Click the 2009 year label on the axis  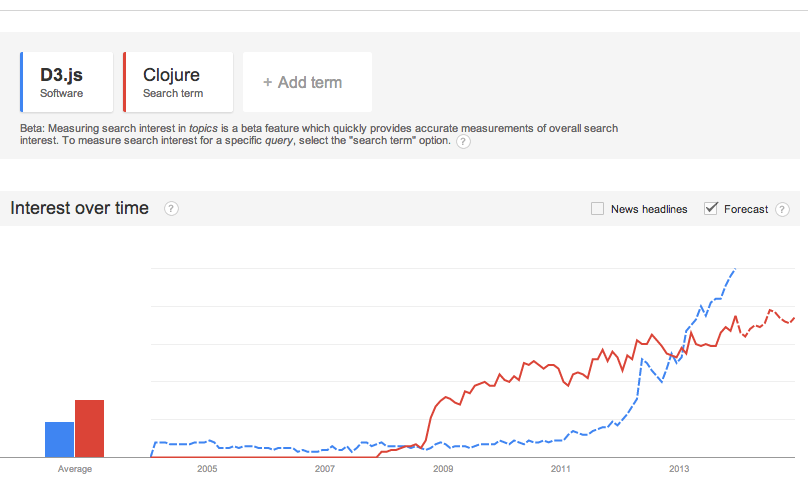point(443,468)
